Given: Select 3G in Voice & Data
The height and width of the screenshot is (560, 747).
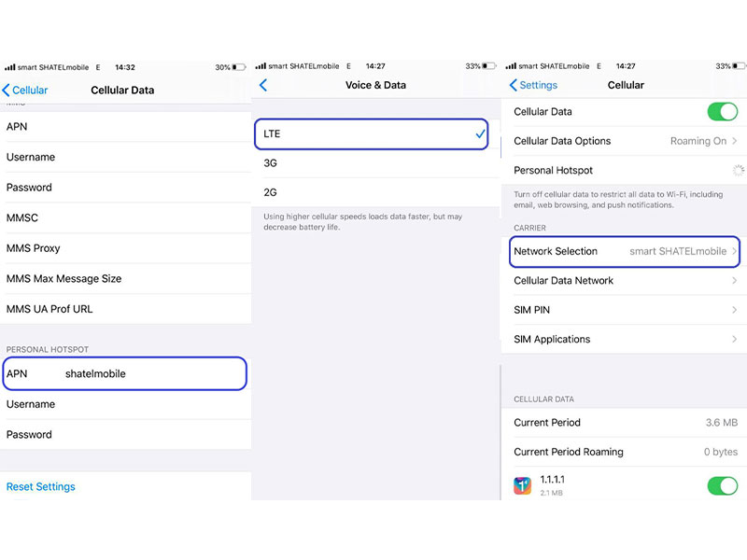Looking at the screenshot, I should 376,163.
